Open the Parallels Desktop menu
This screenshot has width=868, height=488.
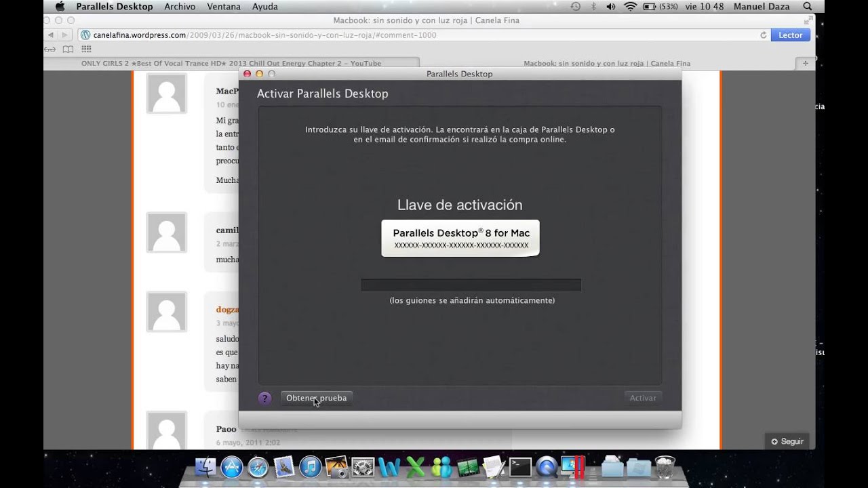[x=115, y=6]
